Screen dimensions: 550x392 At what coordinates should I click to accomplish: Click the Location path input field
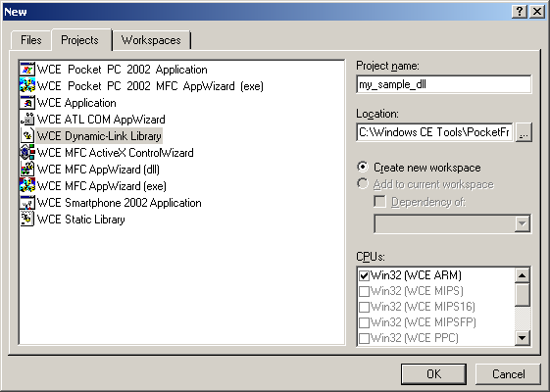pos(434,132)
